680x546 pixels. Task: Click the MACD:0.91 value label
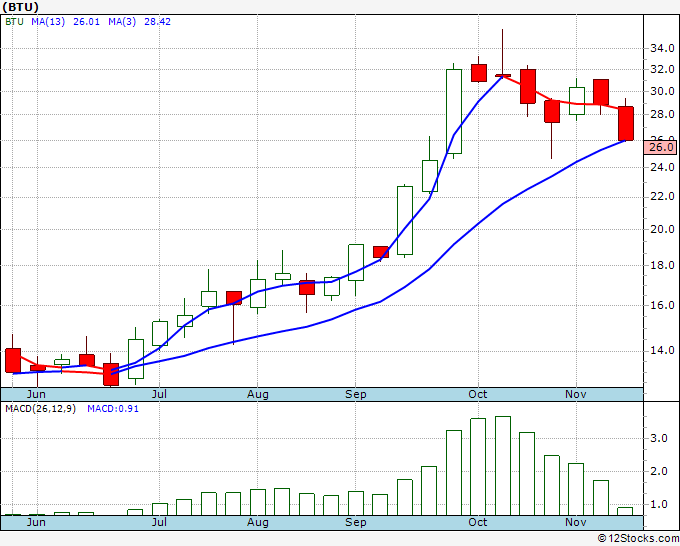(x=112, y=408)
